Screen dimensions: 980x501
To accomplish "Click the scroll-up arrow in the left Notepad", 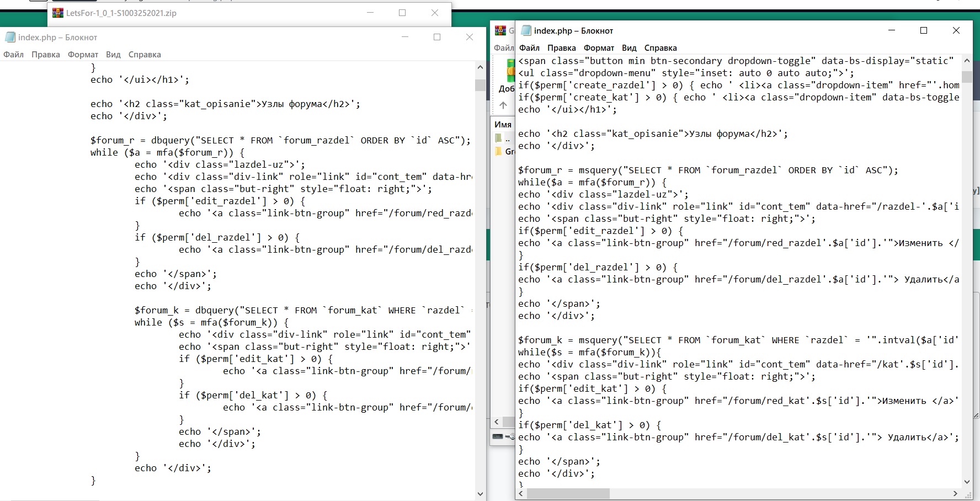I will click(480, 67).
